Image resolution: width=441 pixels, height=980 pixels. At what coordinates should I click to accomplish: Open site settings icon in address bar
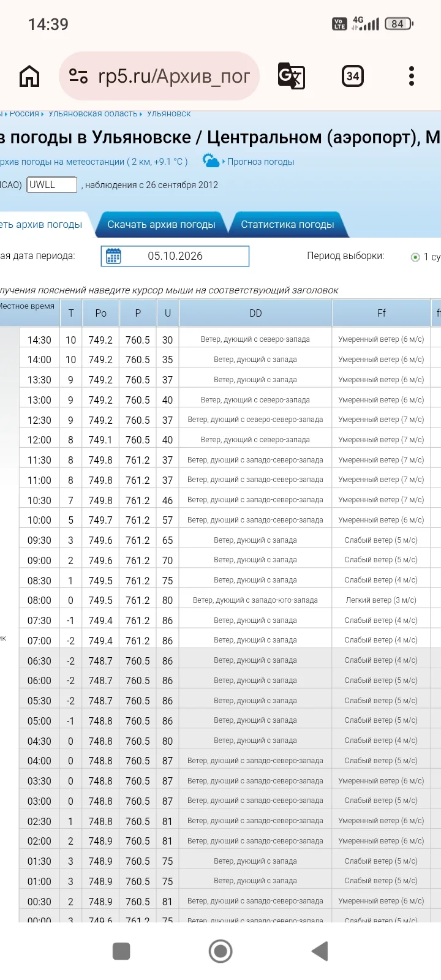pos(78,76)
